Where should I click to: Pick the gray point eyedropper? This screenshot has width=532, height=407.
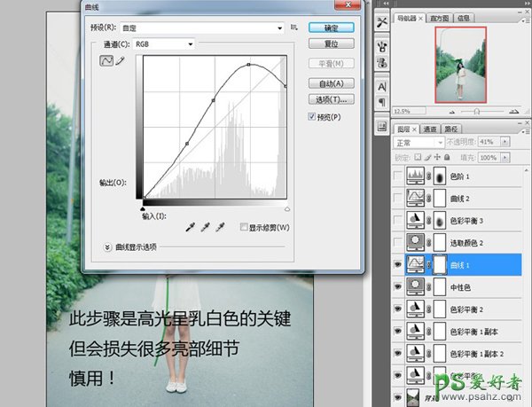206,227
